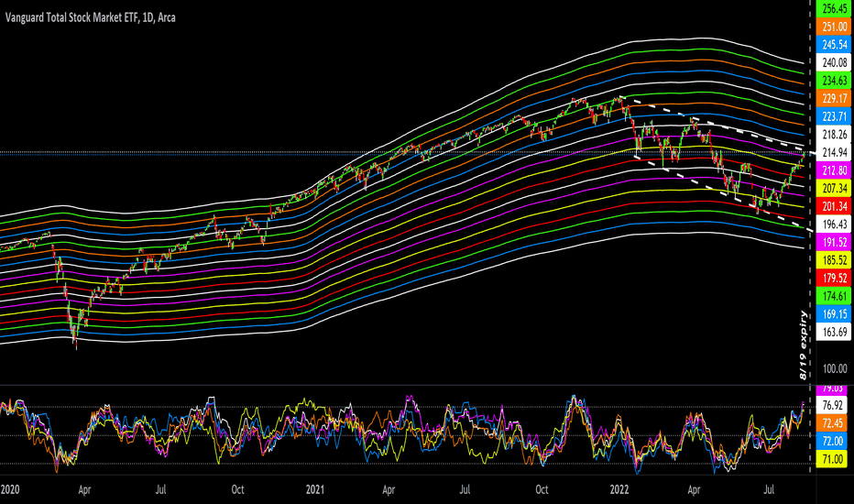Select the yellow 71.00 oscillator label
The image size is (854, 504).
click(x=832, y=459)
